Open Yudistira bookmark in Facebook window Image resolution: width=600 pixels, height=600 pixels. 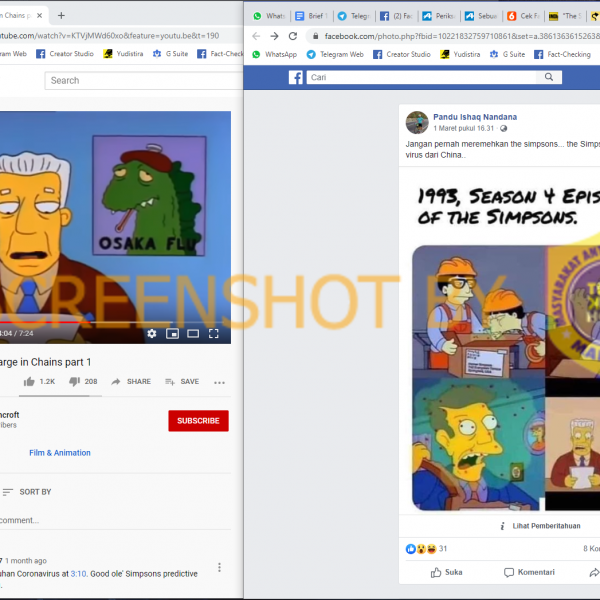pyautogui.click(x=460, y=54)
